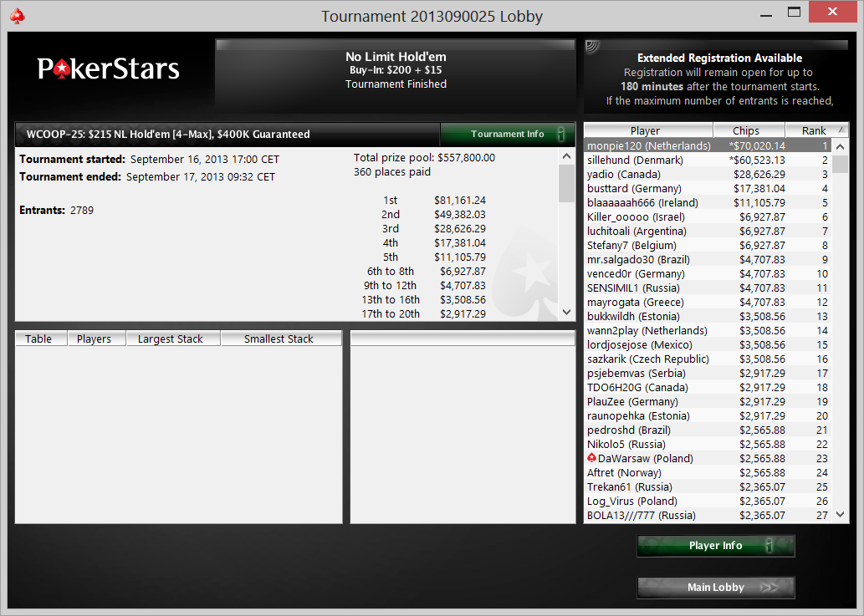Screen dimensions: 864x616
Task: Click the arrows icon on Main Lobby button
Action: click(x=769, y=588)
